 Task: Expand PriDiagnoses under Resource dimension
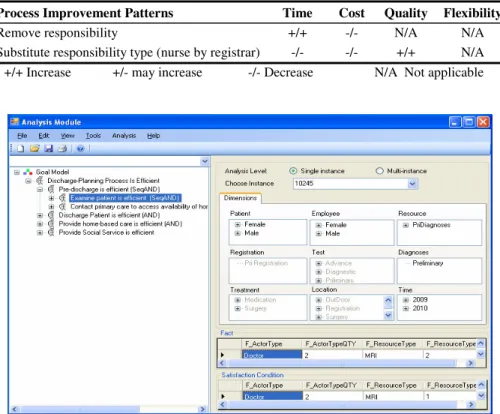406,225
